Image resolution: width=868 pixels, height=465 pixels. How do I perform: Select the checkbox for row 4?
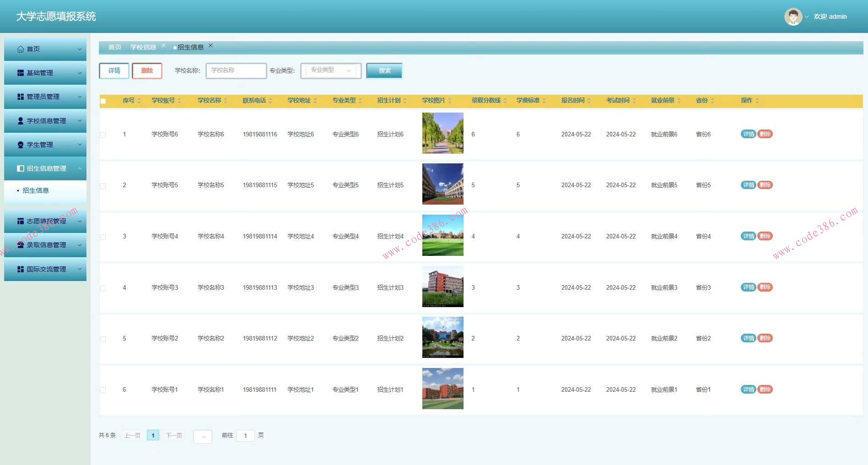pyautogui.click(x=103, y=288)
